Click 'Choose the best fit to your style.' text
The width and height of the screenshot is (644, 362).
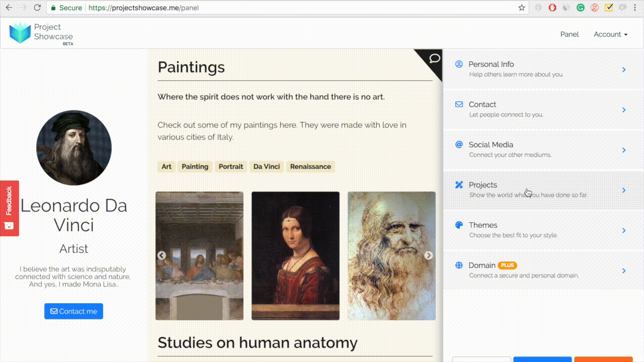pos(513,235)
